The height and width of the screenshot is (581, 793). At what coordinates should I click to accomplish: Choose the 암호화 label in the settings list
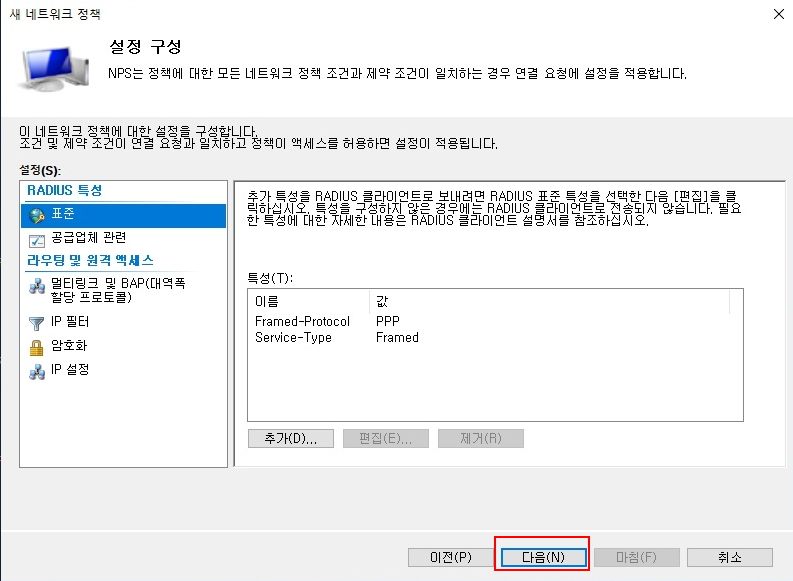(70, 346)
